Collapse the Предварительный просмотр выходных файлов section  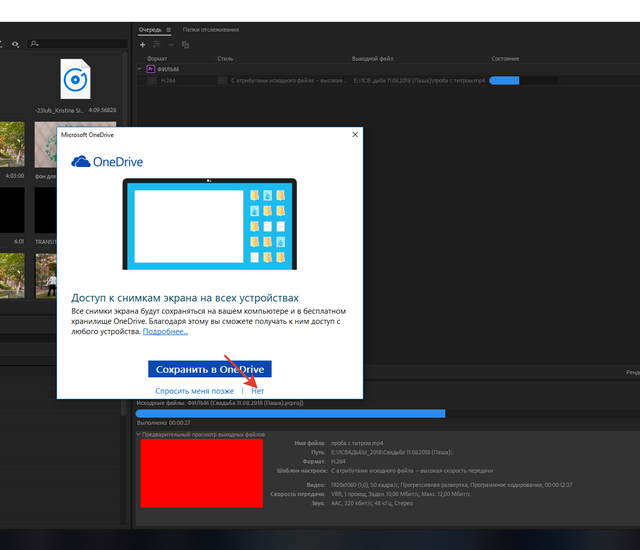138,435
